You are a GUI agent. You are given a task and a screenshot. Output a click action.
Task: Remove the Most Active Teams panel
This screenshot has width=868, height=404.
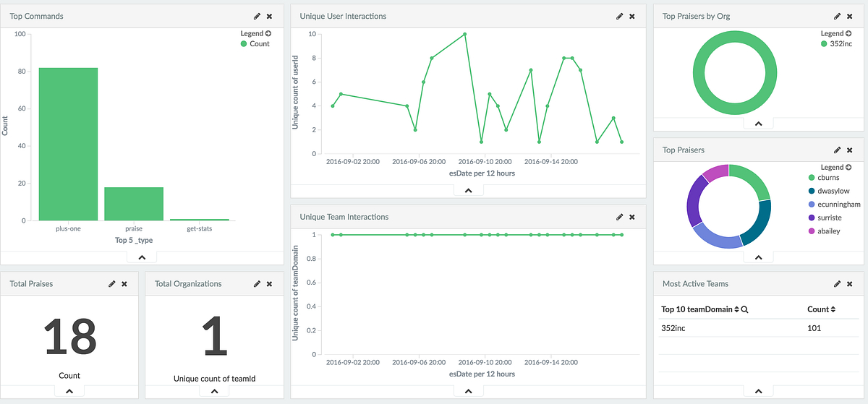point(851,284)
